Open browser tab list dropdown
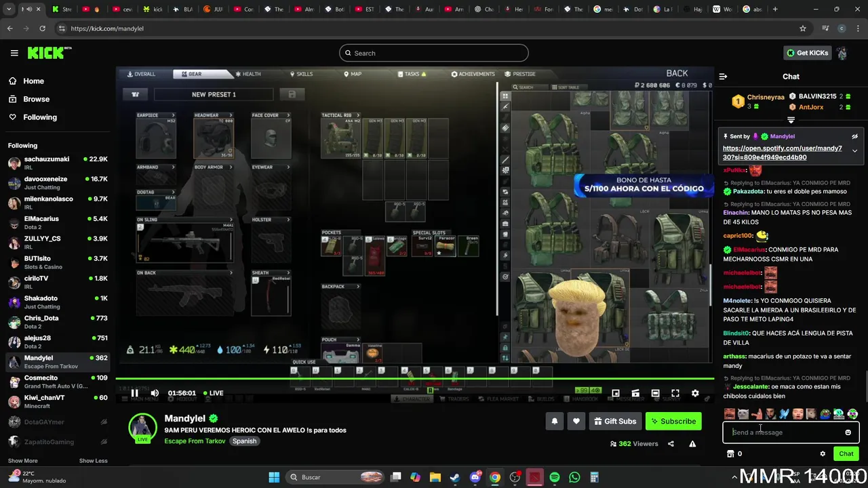868x488 pixels. click(9, 9)
